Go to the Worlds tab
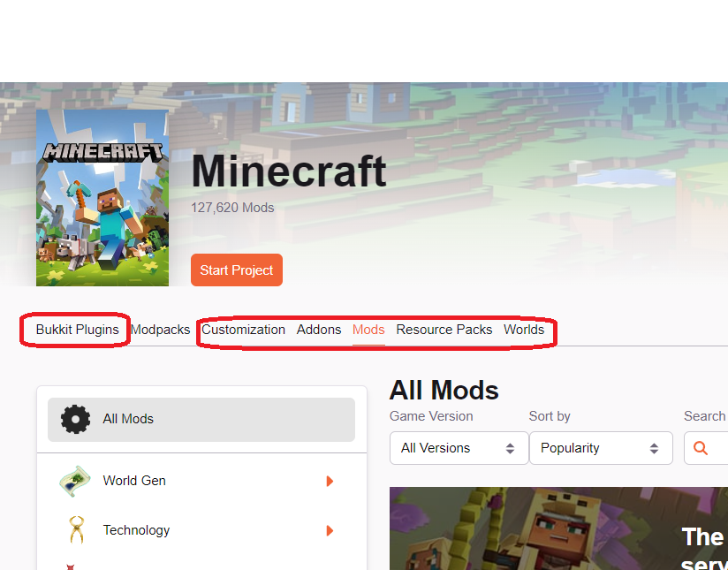 tap(524, 330)
